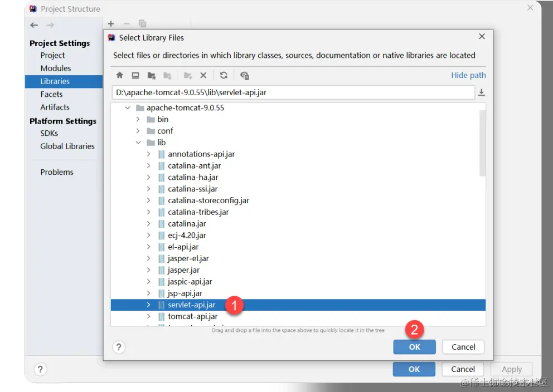Go to project directory icon
The height and width of the screenshot is (392, 553).
click(x=152, y=75)
